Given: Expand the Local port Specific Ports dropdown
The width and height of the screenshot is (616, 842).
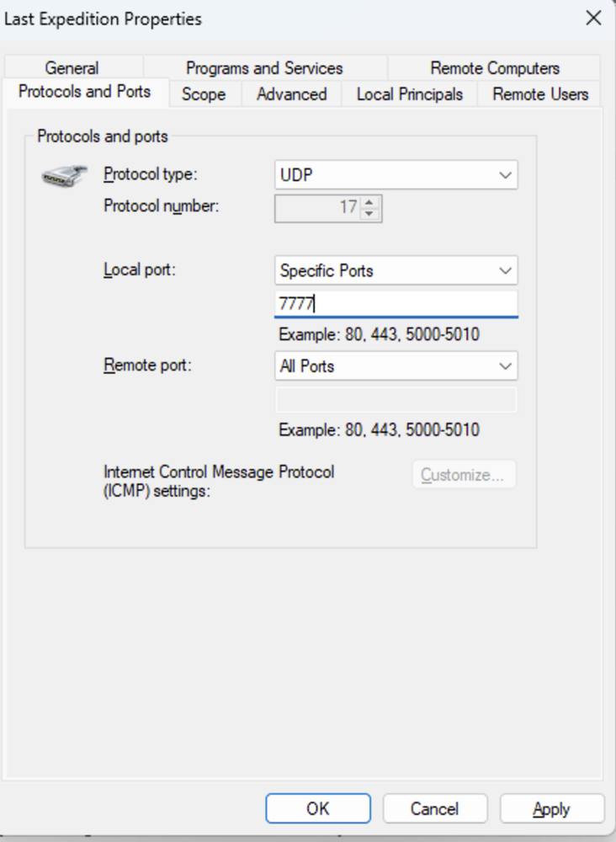Looking at the screenshot, I should [396, 270].
